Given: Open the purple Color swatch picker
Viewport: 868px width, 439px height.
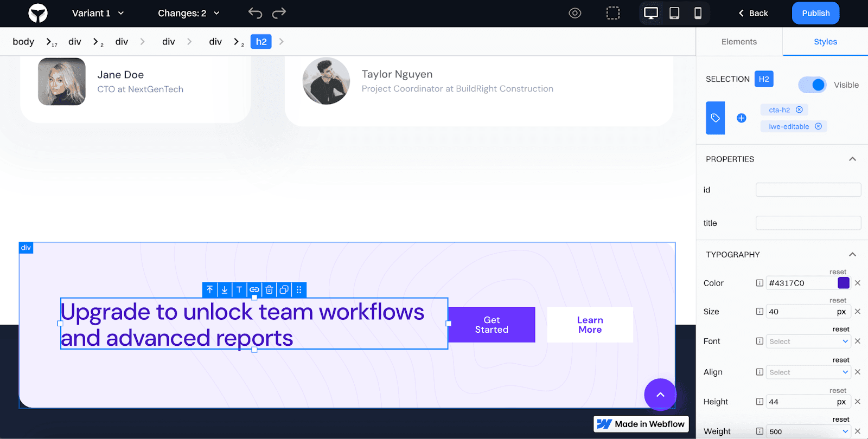Looking at the screenshot, I should click(844, 283).
